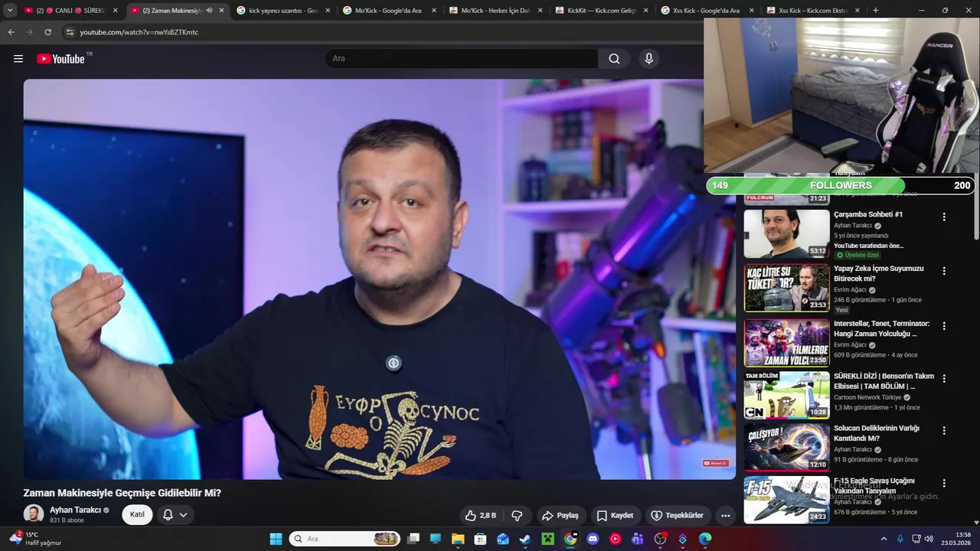Dislike the video with the thumbs-down icon

point(517,516)
